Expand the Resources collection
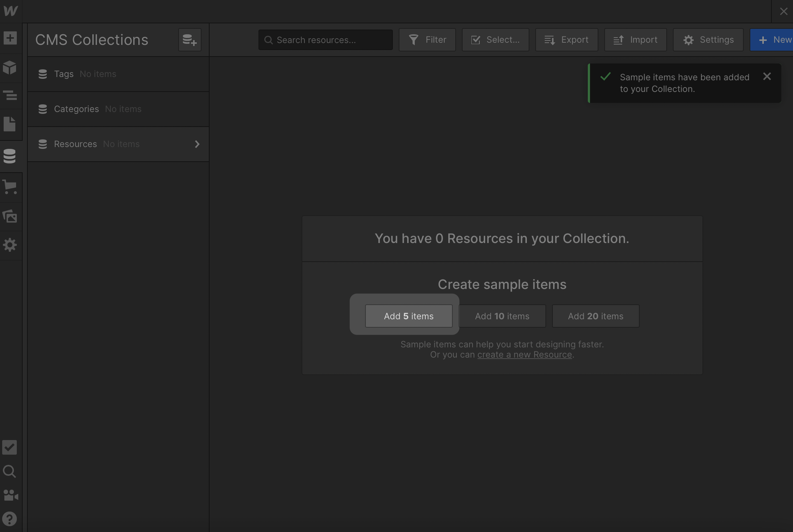The height and width of the screenshot is (532, 793). [x=197, y=144]
